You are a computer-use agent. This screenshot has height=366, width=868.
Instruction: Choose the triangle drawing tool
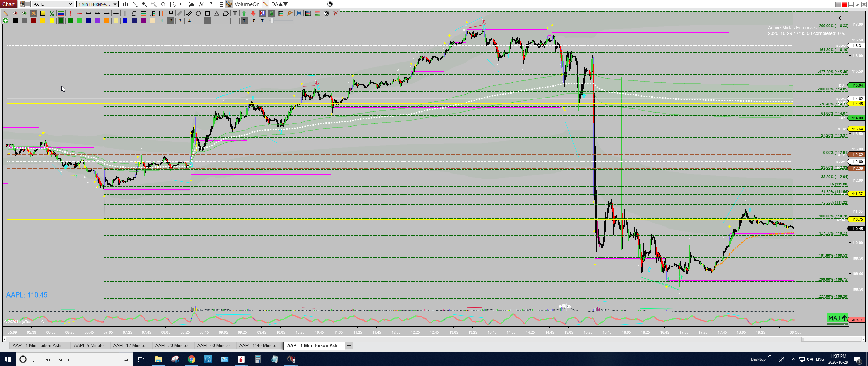point(217,13)
